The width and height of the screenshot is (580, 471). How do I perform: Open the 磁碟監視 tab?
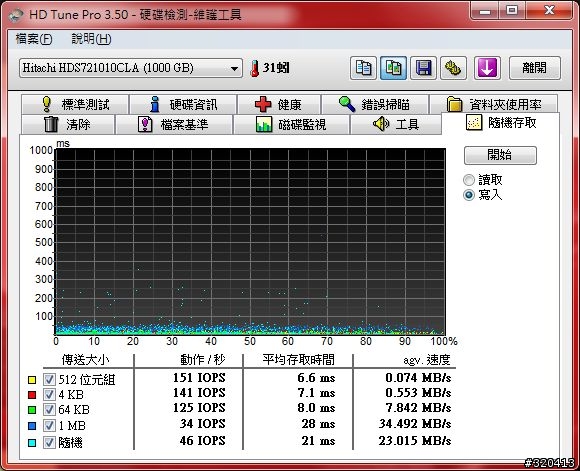coord(291,124)
